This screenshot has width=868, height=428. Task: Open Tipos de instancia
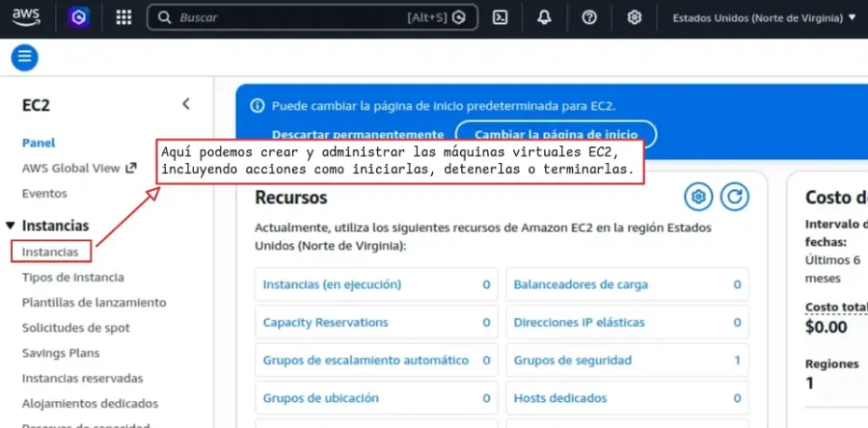coord(73,277)
